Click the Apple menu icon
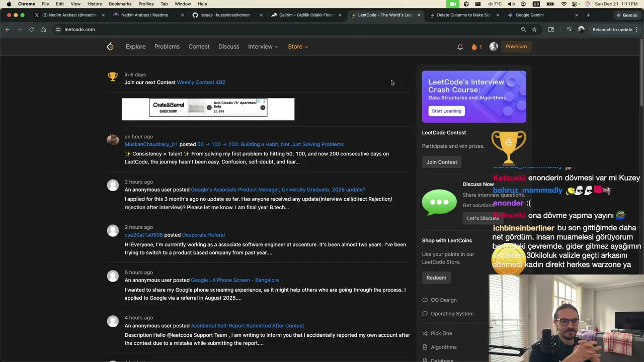 click(9, 4)
